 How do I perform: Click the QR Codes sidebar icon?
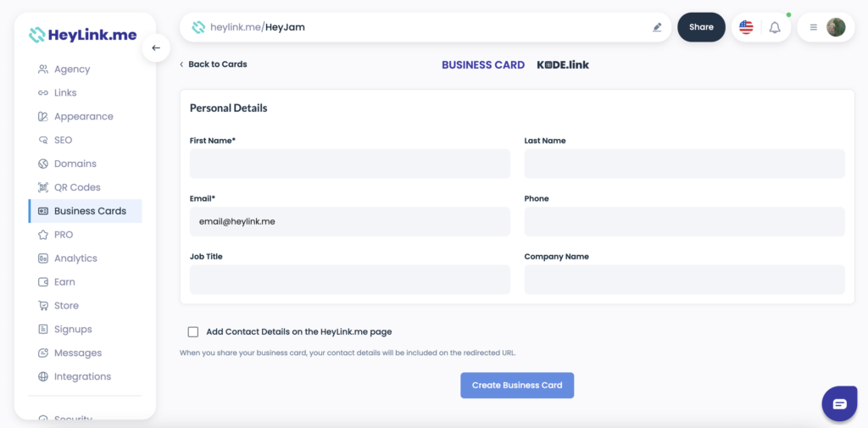pyautogui.click(x=43, y=187)
